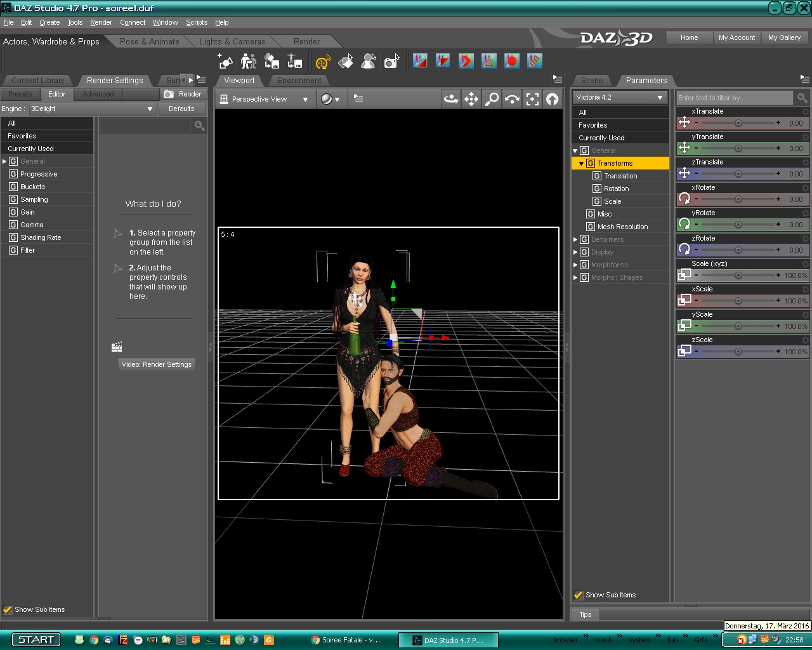
Task: Click the script icon with the triangle outline
Action: (x=489, y=61)
